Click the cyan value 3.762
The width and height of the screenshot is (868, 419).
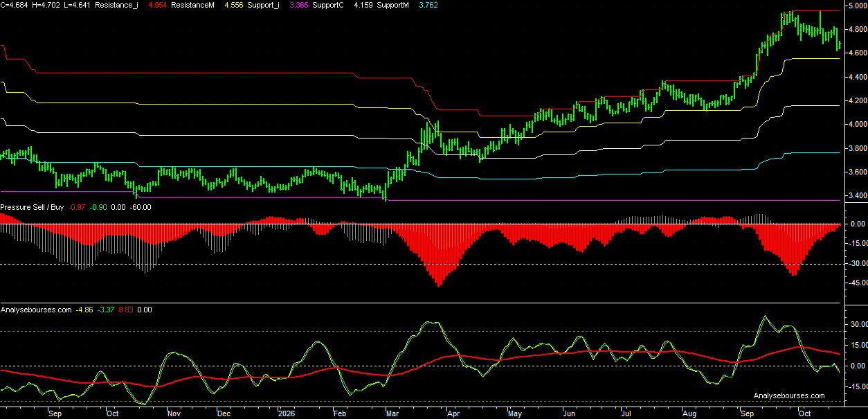pyautogui.click(x=428, y=5)
